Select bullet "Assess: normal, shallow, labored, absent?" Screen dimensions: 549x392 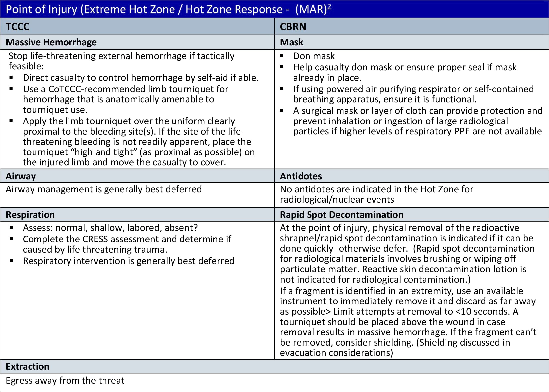110,228
